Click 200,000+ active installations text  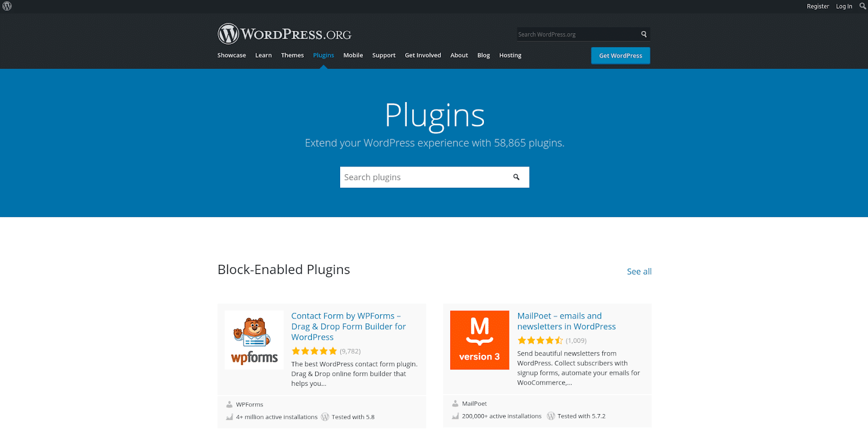(x=502, y=416)
